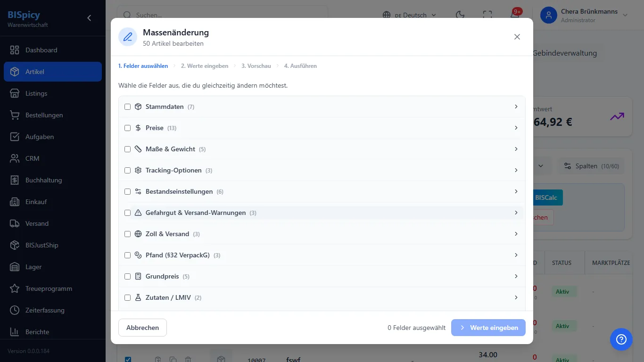Check the Grundpreis checkbox
The height and width of the screenshot is (362, 644).
point(127,277)
